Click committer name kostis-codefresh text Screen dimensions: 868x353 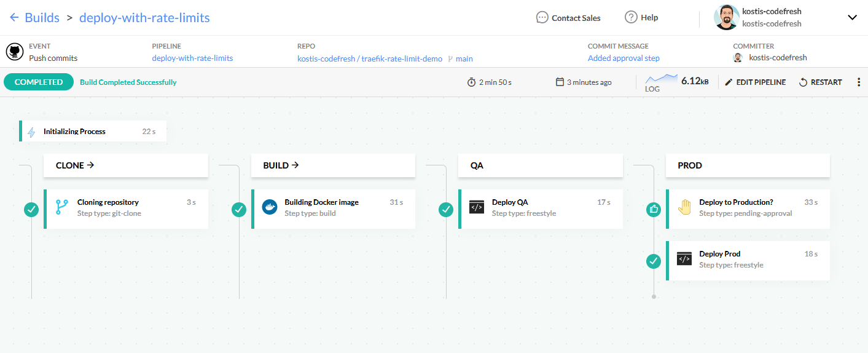(x=778, y=58)
